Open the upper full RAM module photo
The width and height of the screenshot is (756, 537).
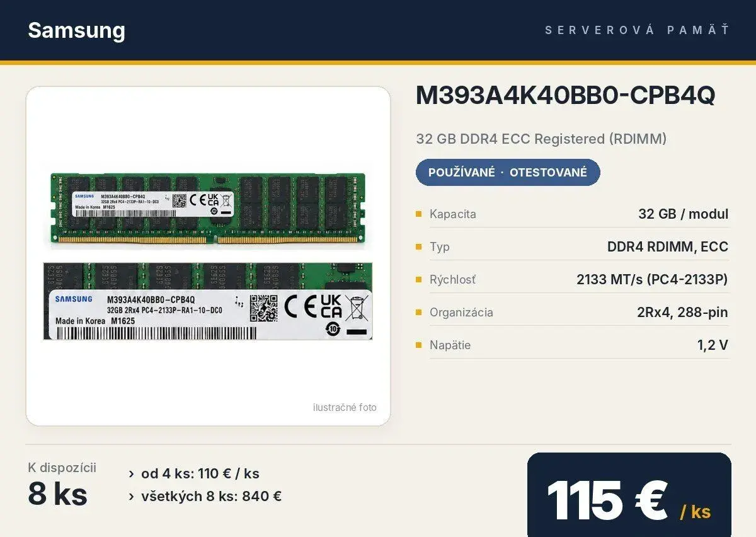(208, 210)
